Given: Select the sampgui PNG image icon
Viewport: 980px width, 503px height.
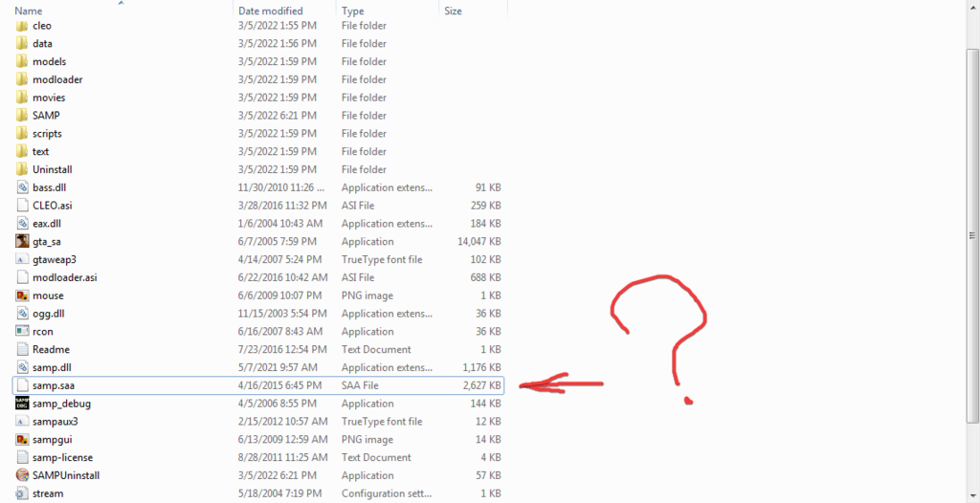Looking at the screenshot, I should click(22, 439).
